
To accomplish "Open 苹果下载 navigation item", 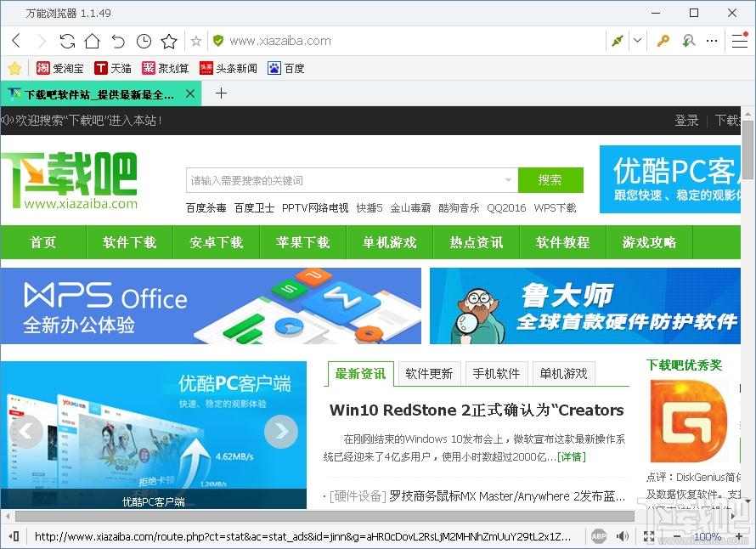I will (x=303, y=242).
